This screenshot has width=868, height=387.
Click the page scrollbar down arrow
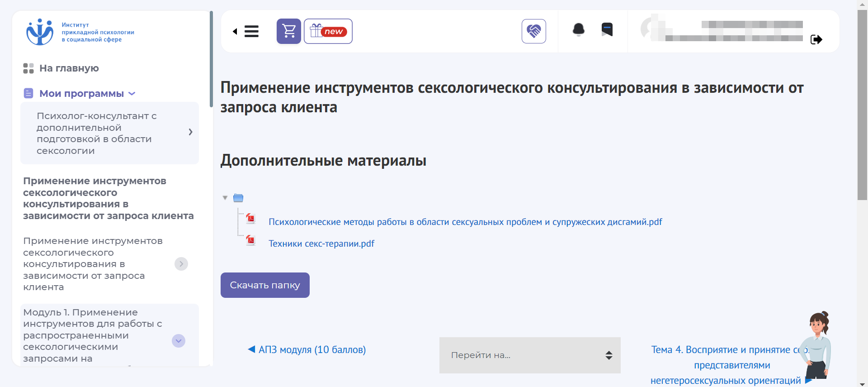pos(862,383)
